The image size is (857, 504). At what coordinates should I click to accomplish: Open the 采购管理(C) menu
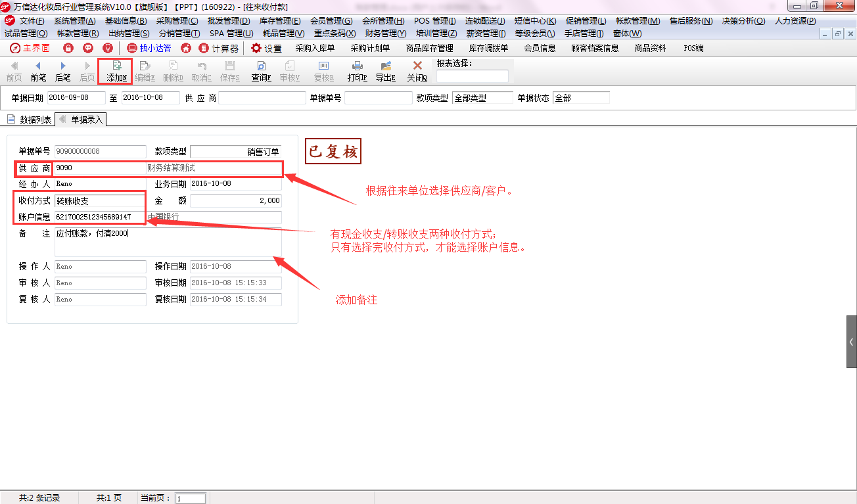click(177, 20)
